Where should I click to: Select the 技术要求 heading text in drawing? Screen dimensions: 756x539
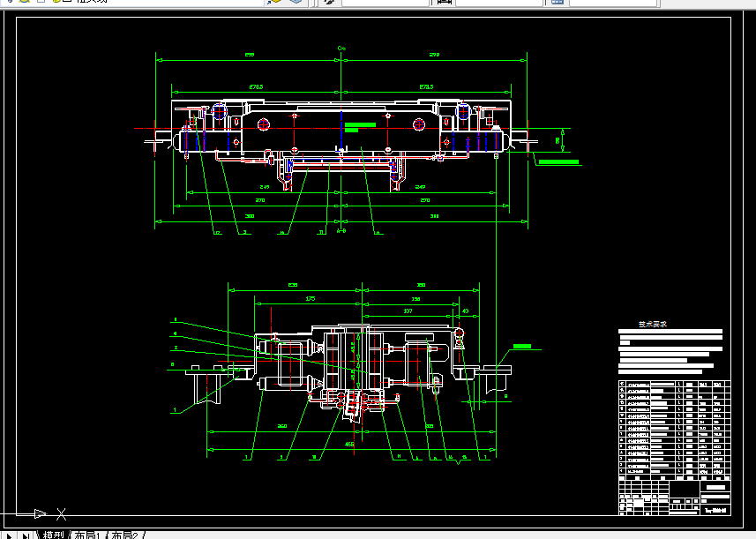tap(652, 325)
